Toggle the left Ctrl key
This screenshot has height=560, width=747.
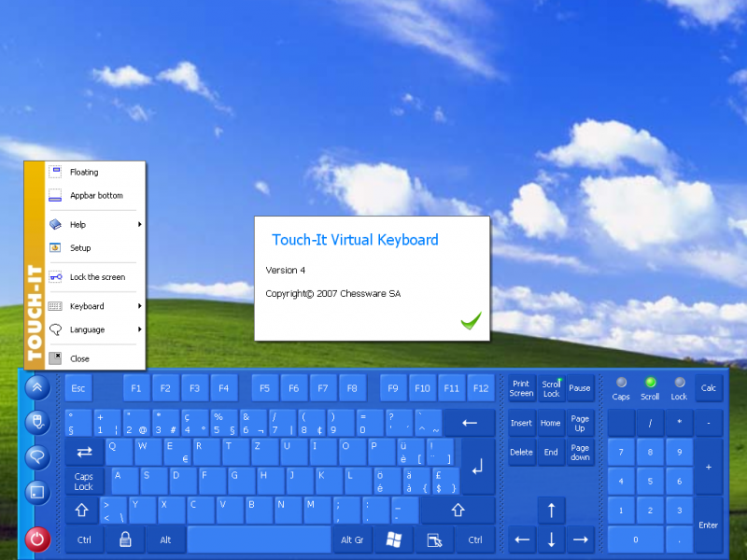coord(84,539)
